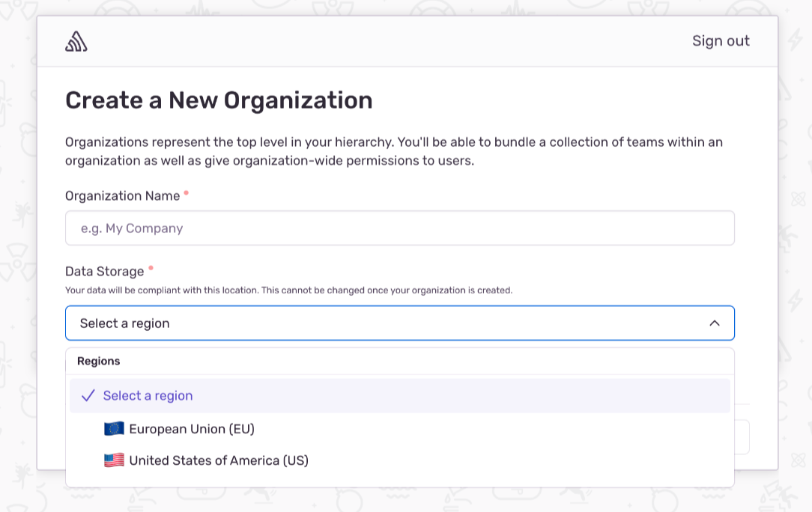Viewport: 812px width, 512px height.
Task: Click the Data Storage label
Action: click(x=105, y=272)
